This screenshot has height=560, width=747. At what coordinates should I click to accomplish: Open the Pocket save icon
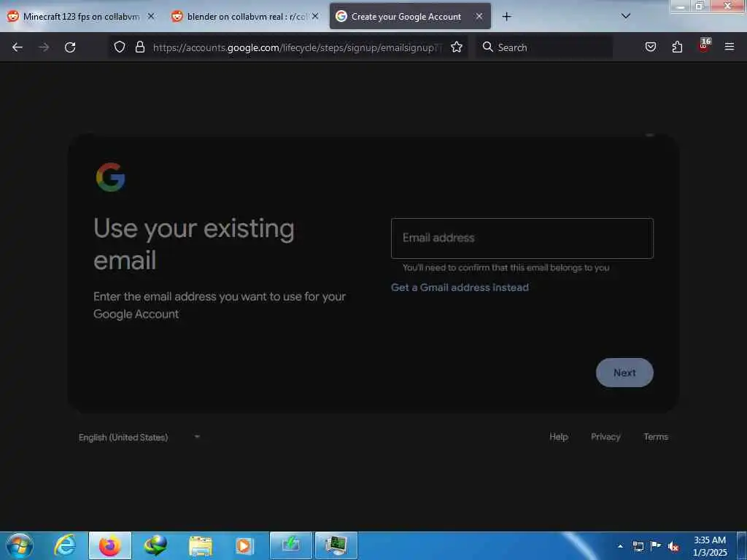point(650,47)
